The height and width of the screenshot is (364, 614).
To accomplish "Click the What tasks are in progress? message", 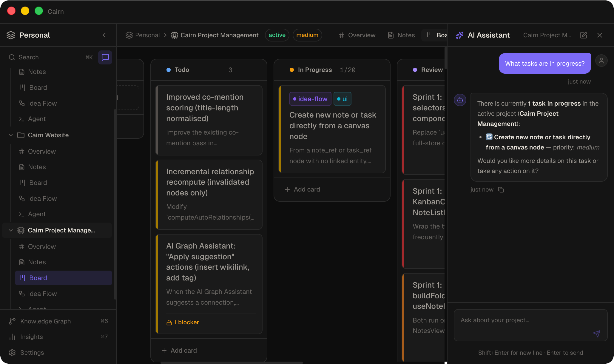I will pos(545,64).
